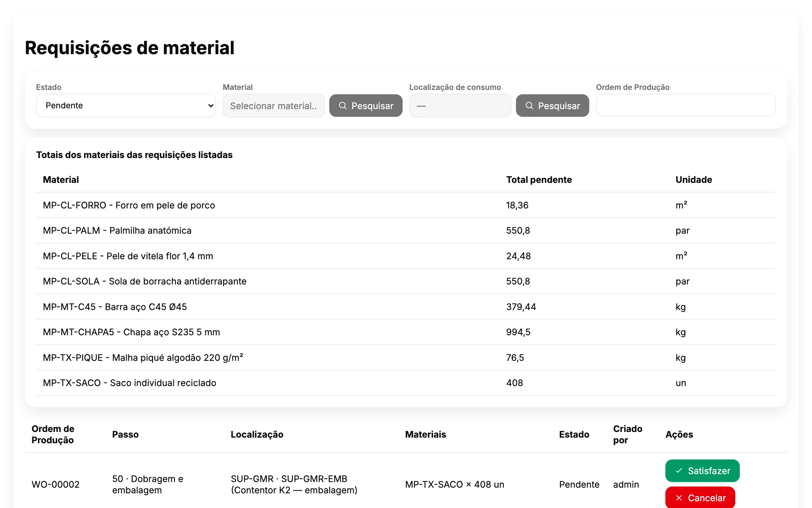The height and width of the screenshot is (508, 812).
Task: Click the total pendente value 76,5
Action: [x=515, y=357]
